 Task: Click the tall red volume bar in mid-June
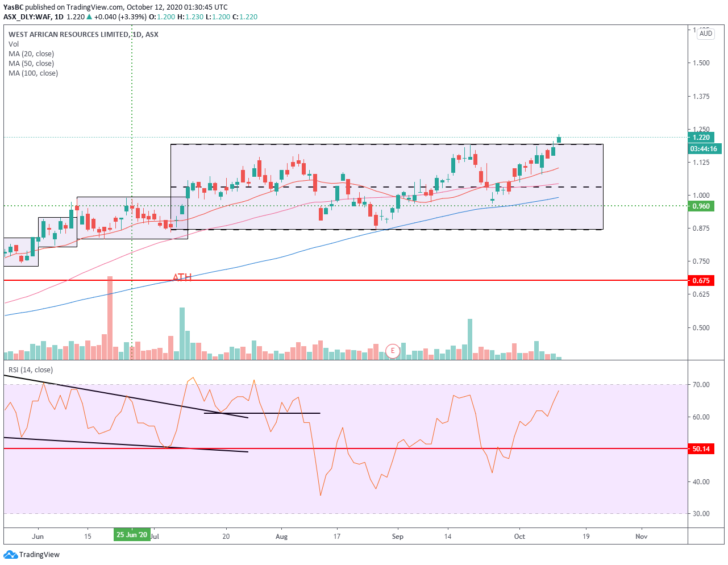coord(110,318)
